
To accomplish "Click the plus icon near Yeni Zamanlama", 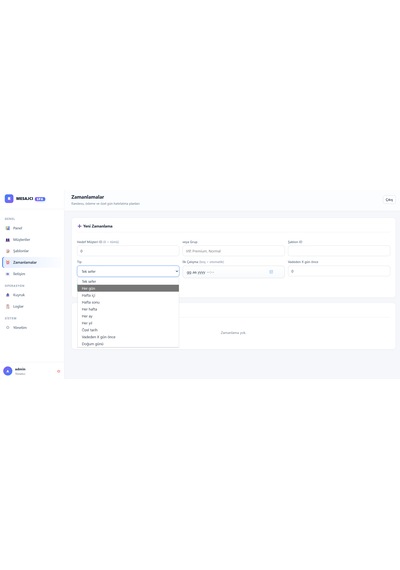I will click(x=79, y=226).
